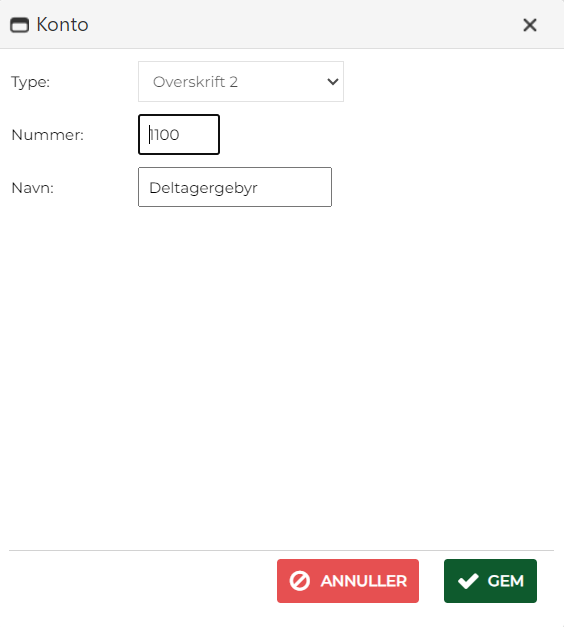
Task: Select the Overskrift 2 text in Type
Action: (x=195, y=82)
